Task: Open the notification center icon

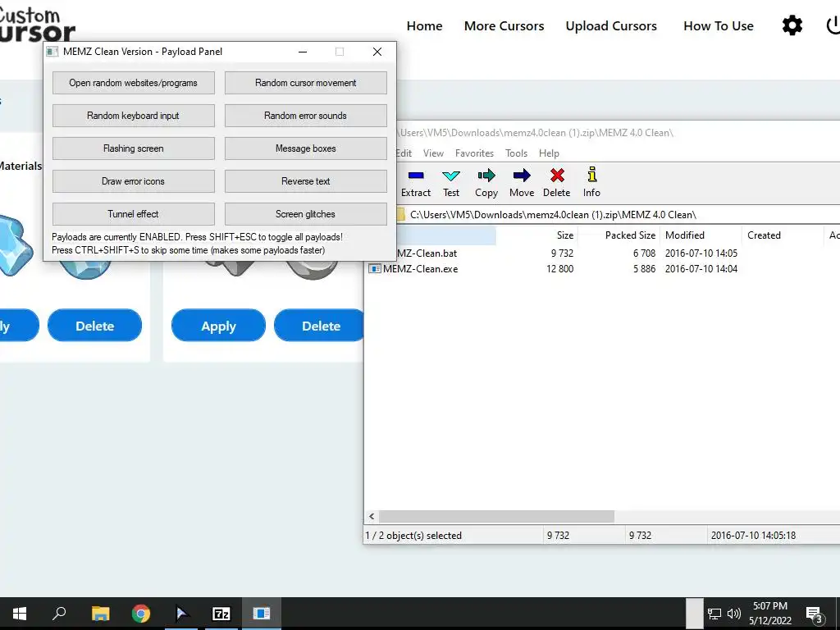Action: pos(815,614)
